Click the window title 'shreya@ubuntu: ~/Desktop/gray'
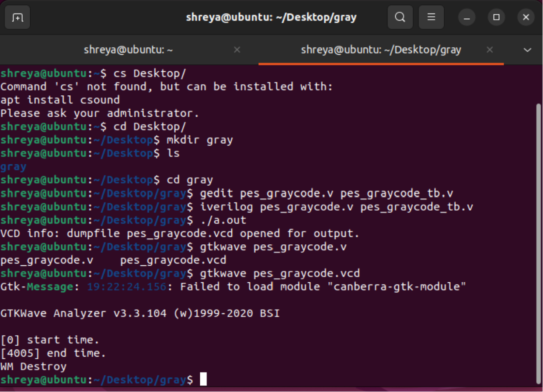This screenshot has width=543, height=392. pyautogui.click(x=271, y=17)
